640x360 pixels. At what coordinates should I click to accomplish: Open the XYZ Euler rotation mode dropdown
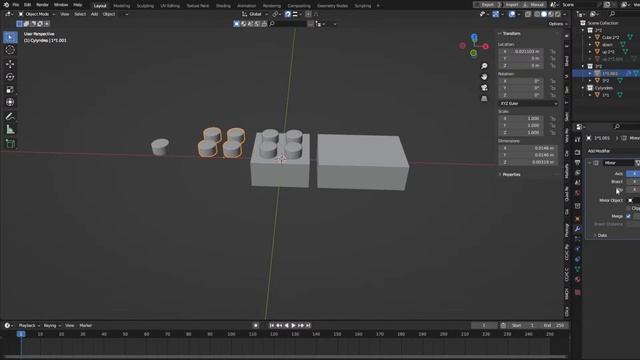pos(528,104)
